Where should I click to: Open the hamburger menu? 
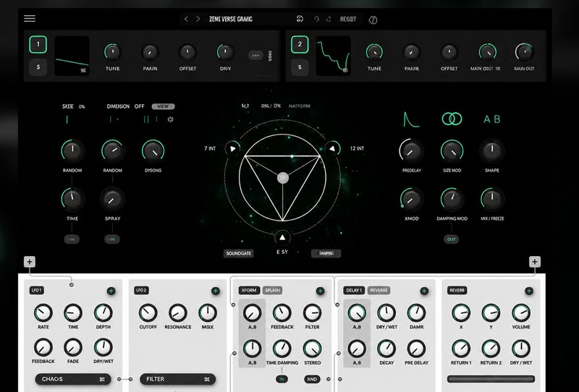click(x=30, y=19)
